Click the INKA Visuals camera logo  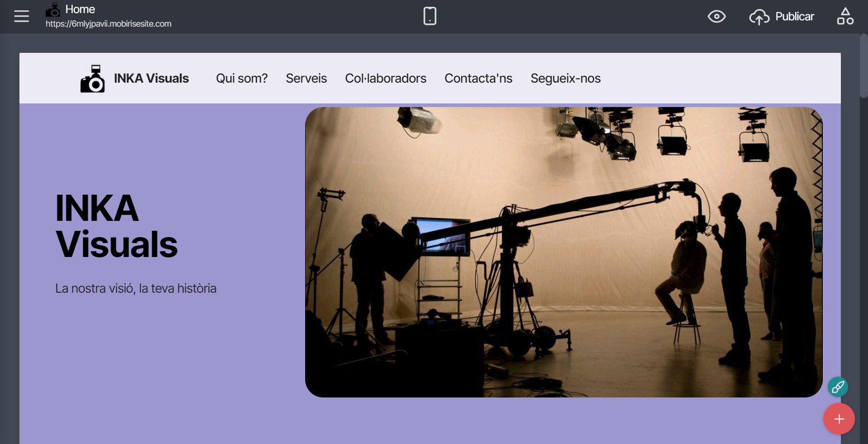93,79
